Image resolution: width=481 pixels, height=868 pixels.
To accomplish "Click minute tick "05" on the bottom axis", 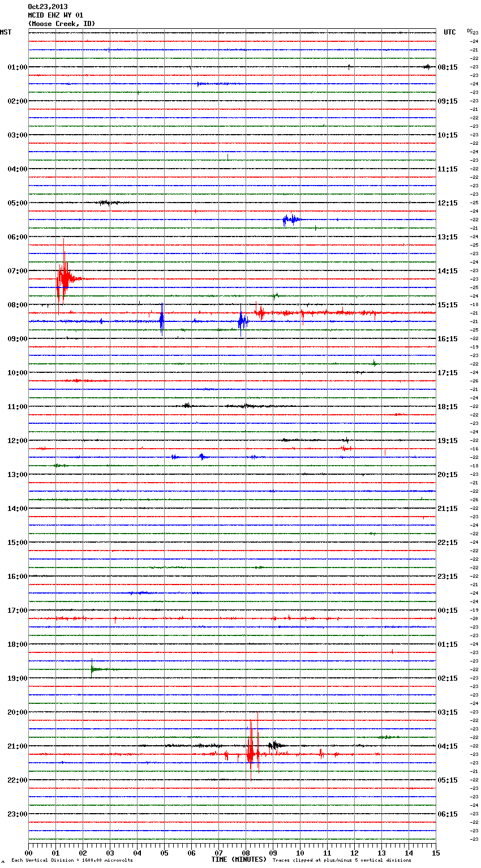I will [x=164, y=853].
